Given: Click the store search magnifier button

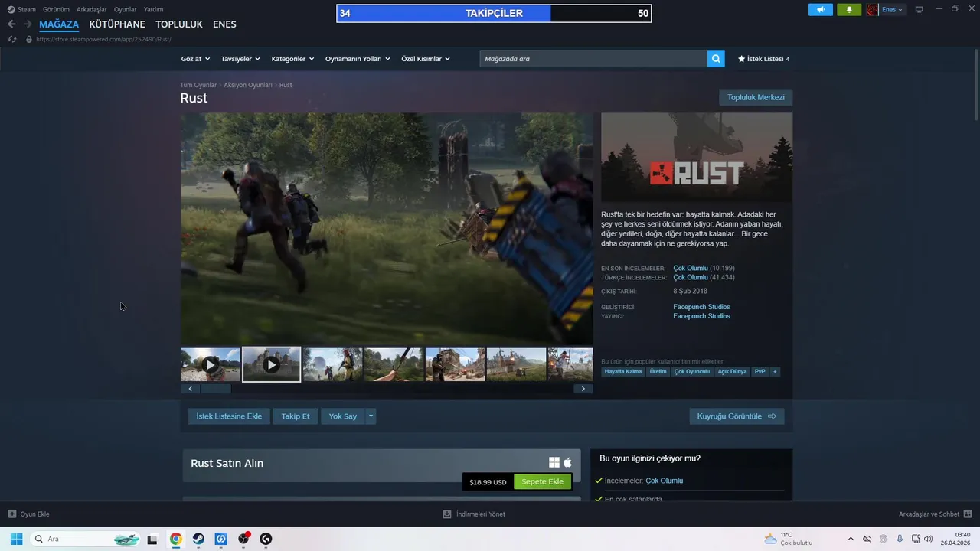Looking at the screenshot, I should pyautogui.click(x=716, y=59).
